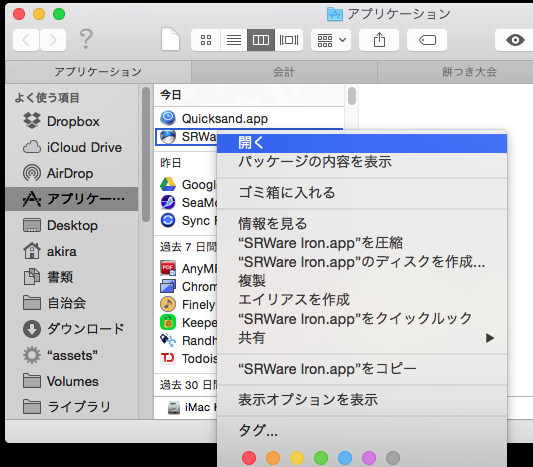
Task: Choose “SRWare Iron.app”をコピー
Action: (362, 369)
